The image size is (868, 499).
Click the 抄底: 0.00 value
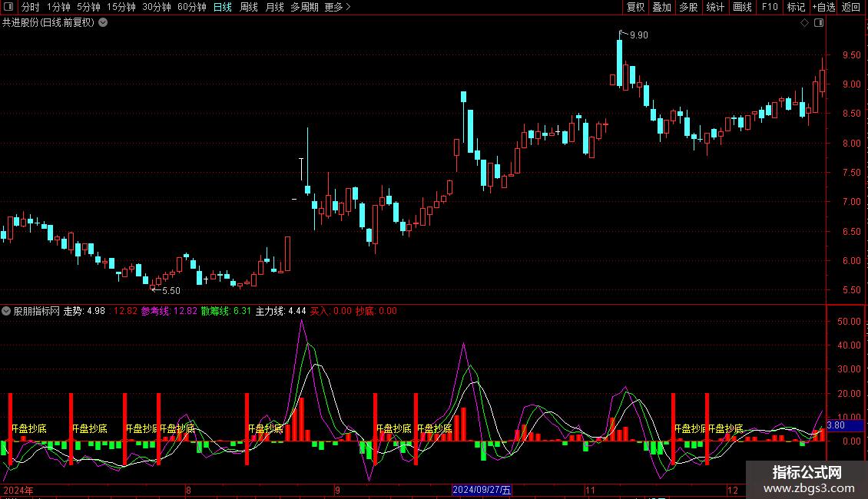click(x=376, y=311)
